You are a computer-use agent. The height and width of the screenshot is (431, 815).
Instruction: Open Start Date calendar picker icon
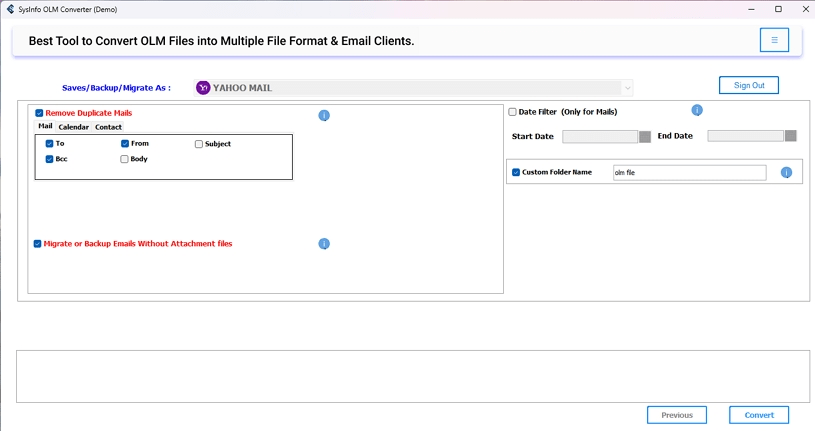(645, 137)
